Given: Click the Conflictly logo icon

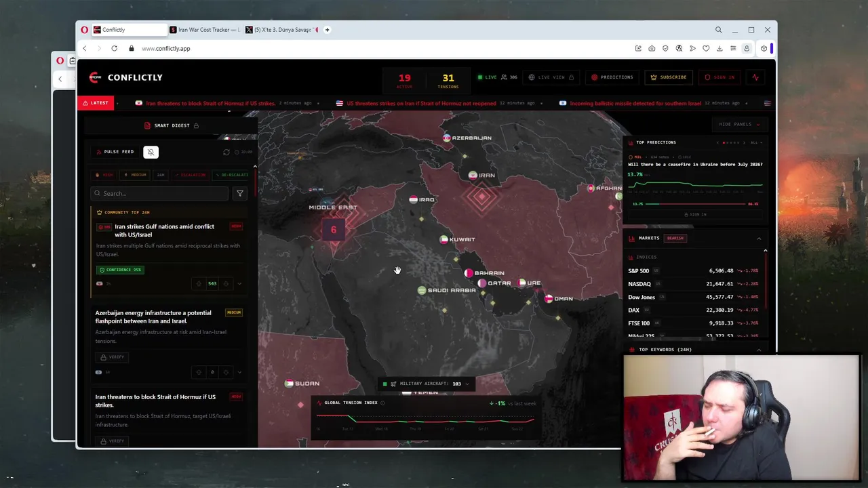Looking at the screenshot, I should tap(95, 77).
